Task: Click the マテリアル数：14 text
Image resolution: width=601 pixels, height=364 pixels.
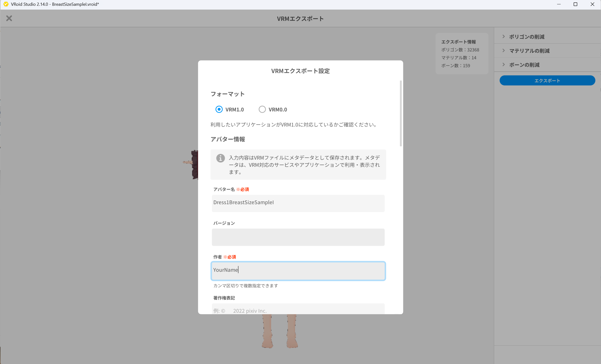Action: pyautogui.click(x=458, y=58)
